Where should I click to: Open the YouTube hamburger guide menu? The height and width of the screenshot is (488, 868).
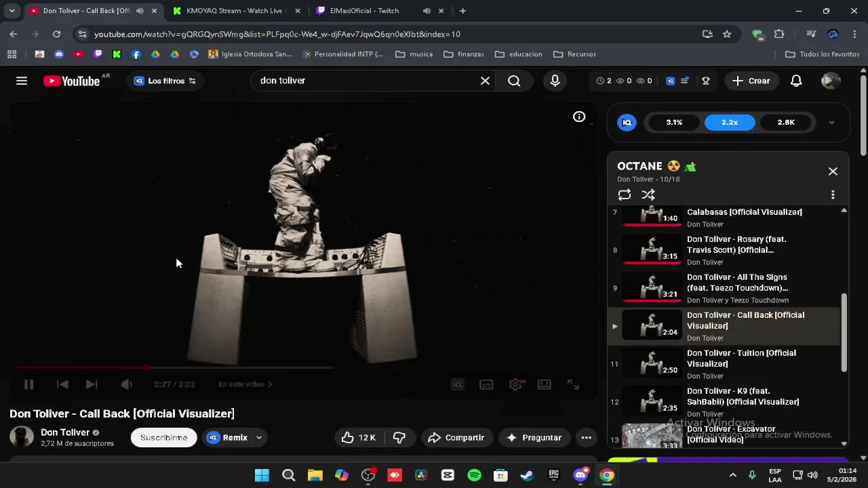coord(22,81)
